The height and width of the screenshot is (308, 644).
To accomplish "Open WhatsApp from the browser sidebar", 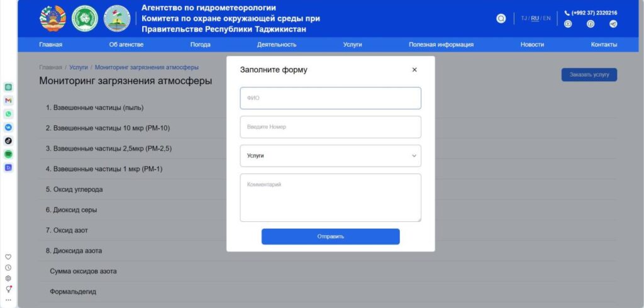I will [8, 114].
